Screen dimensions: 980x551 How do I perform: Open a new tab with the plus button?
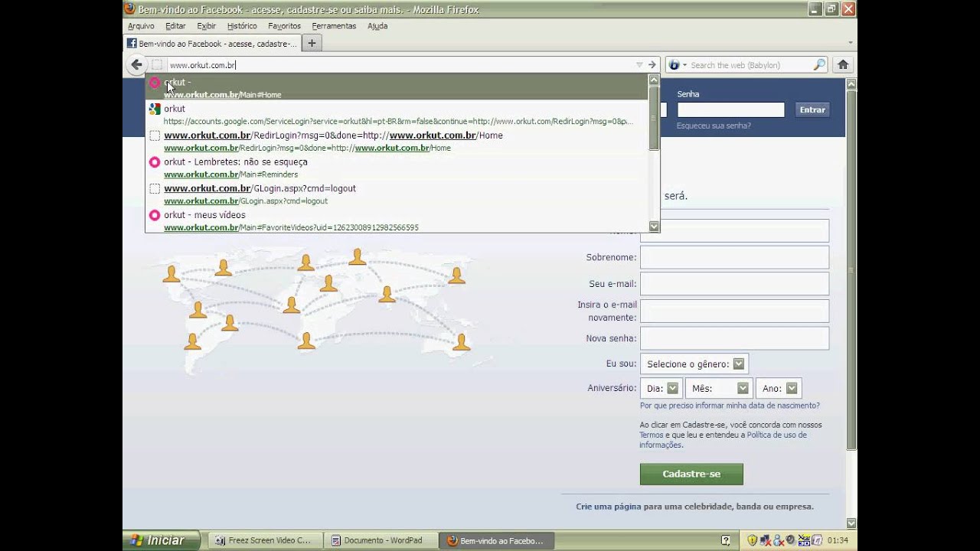312,44
